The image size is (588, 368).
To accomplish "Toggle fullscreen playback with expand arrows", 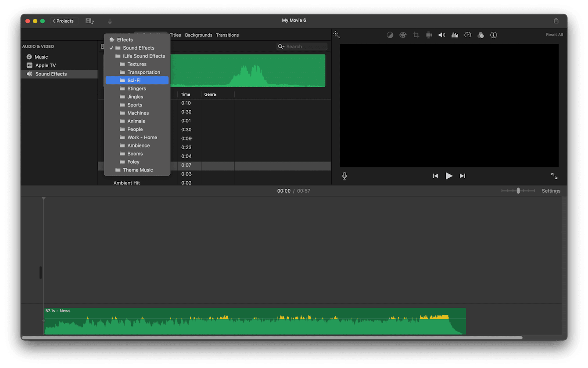I will [554, 176].
